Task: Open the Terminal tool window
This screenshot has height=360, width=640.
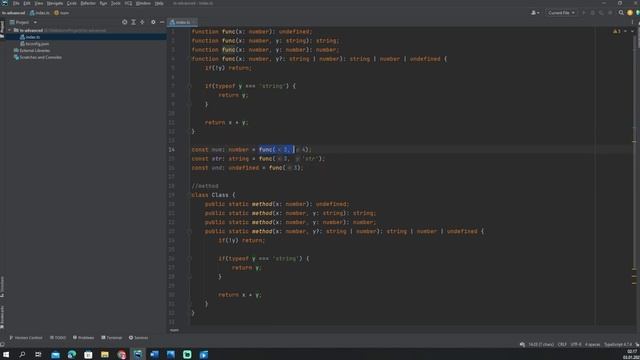Action: (112, 338)
